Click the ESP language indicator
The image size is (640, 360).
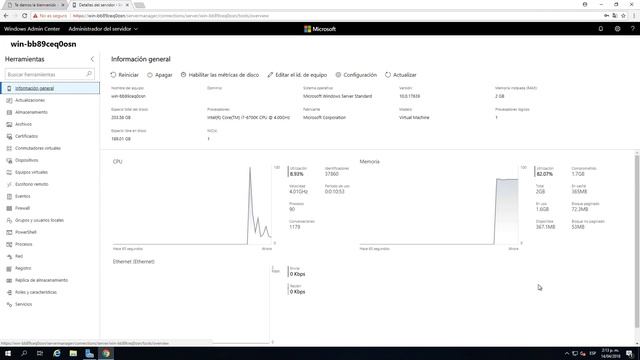pyautogui.click(x=593, y=353)
